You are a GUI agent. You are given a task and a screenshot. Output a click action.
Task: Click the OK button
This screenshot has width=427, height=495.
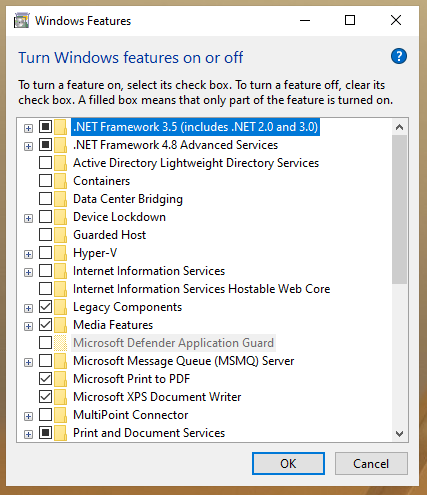point(288,464)
